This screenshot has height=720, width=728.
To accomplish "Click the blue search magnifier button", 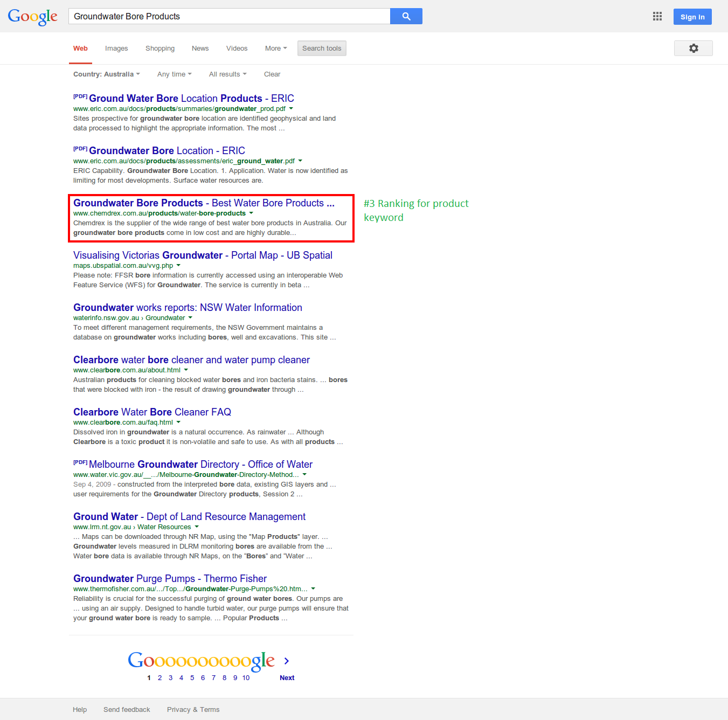I will tap(406, 16).
